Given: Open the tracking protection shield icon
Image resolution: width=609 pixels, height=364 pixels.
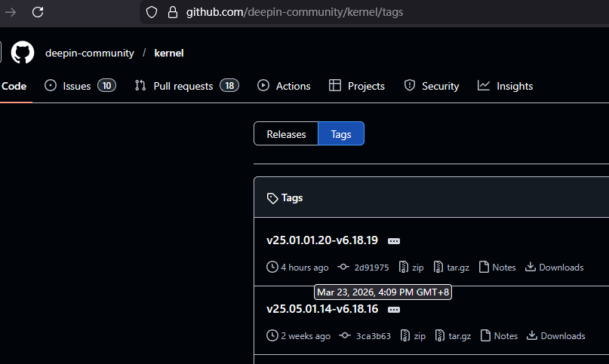Looking at the screenshot, I should click(152, 12).
